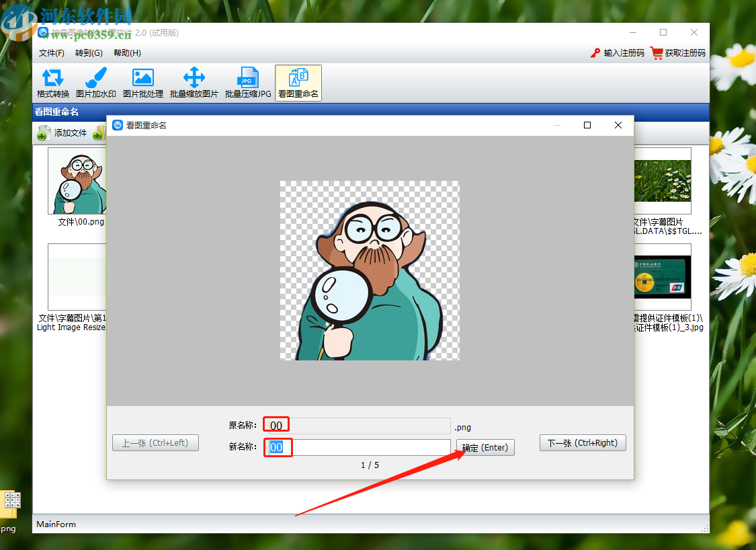The height and width of the screenshot is (550, 756).
Task: Open the 文件(F) menu
Action: pos(52,53)
